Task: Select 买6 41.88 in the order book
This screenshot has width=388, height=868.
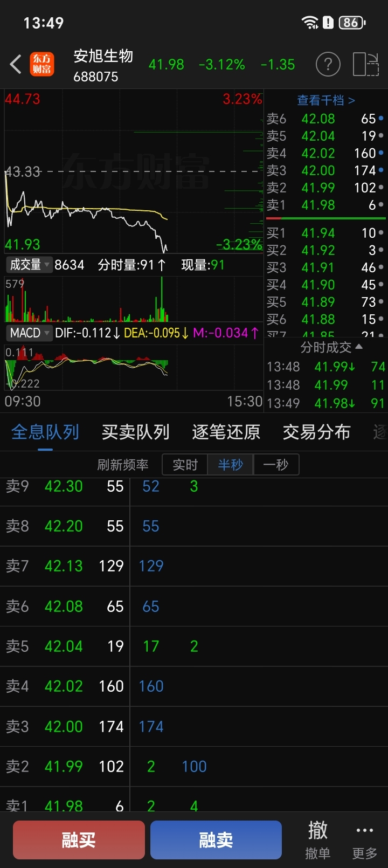Action: [x=325, y=319]
